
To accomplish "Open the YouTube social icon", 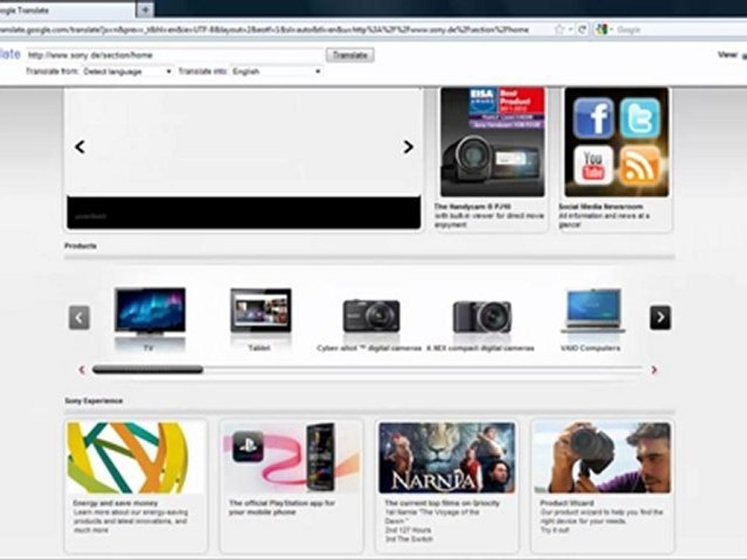I will (x=593, y=165).
